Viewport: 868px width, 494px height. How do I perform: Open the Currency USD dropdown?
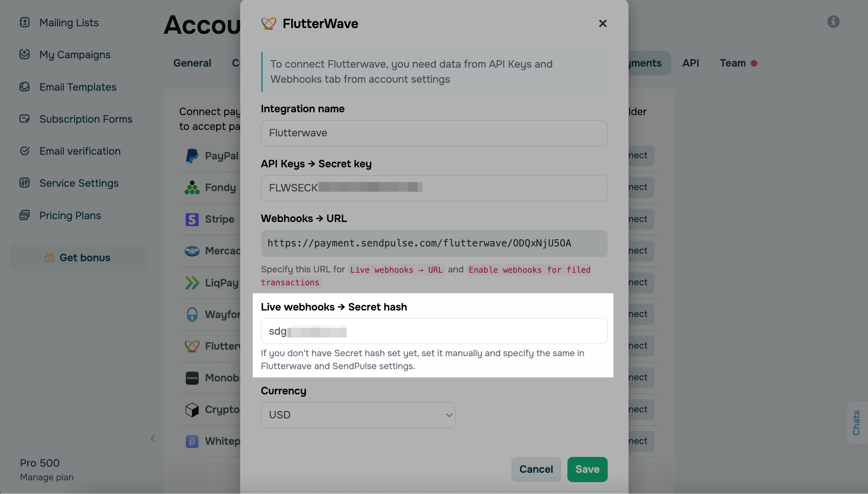click(358, 415)
